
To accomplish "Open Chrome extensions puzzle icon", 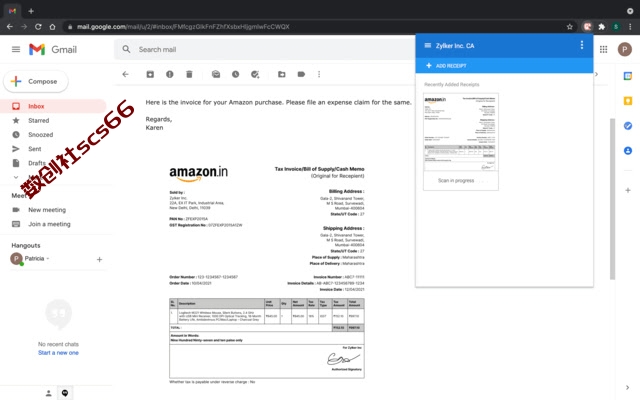I will click(602, 27).
